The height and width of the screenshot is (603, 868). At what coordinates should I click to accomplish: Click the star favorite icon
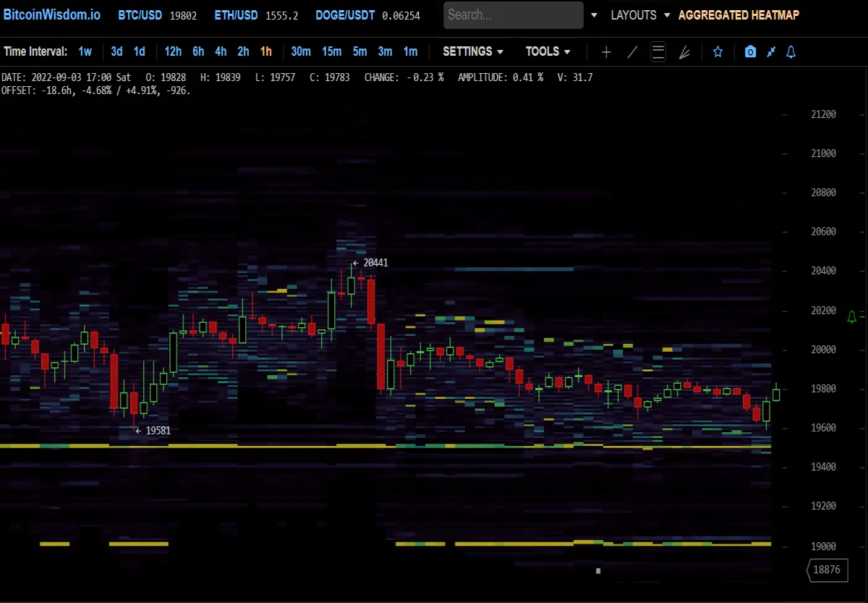point(718,52)
